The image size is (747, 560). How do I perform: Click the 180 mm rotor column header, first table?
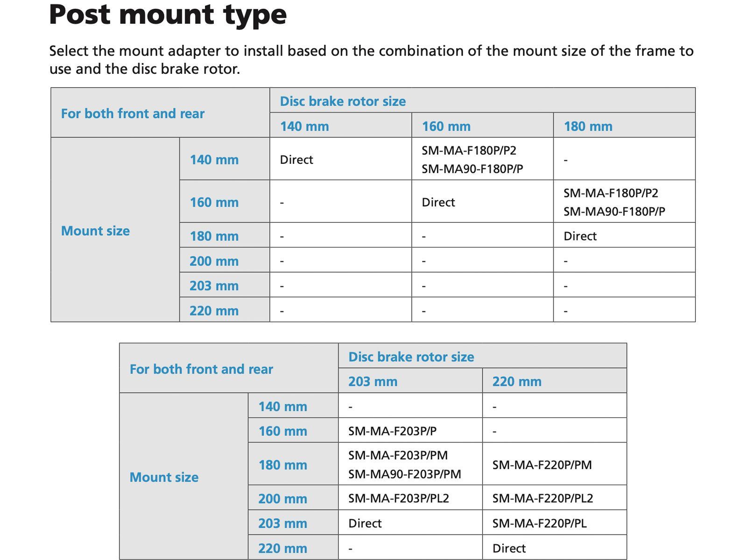click(588, 126)
